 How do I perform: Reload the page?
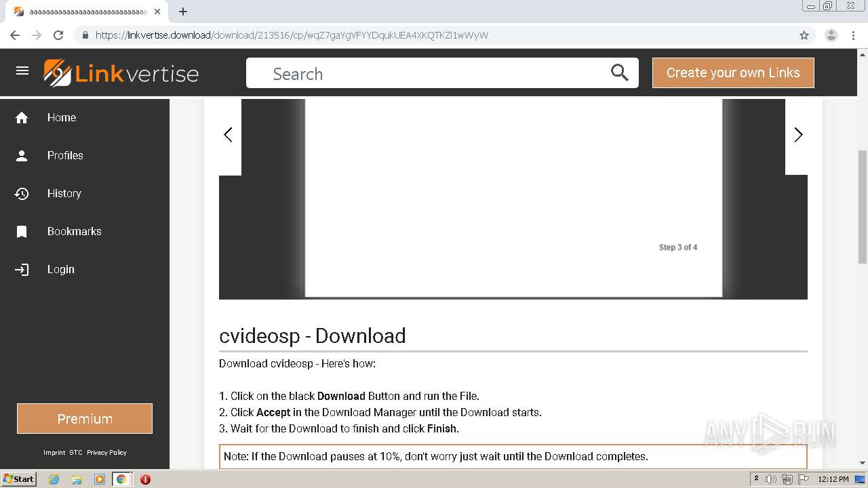58,35
